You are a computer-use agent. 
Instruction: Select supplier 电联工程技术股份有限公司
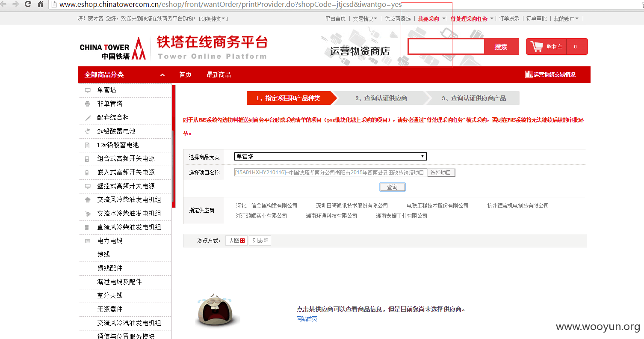coord(437,206)
